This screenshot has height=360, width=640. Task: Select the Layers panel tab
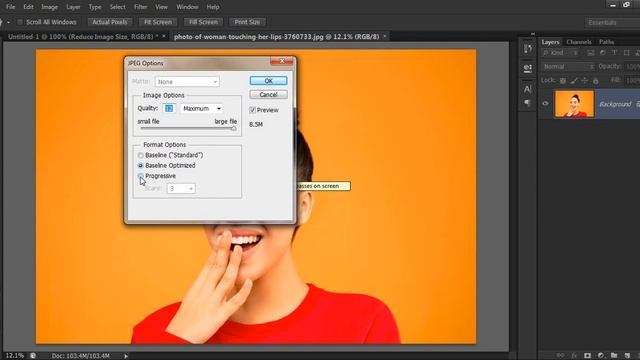pyautogui.click(x=550, y=42)
